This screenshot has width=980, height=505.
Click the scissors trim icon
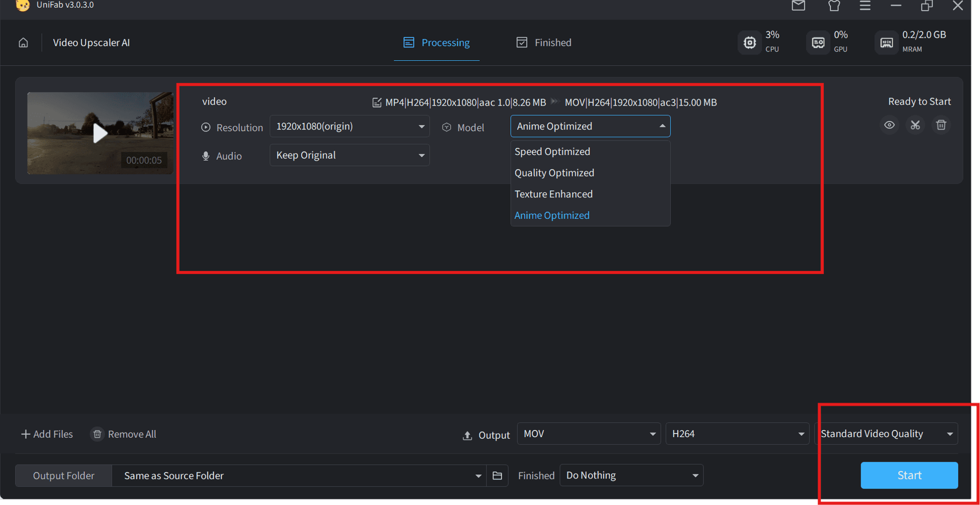click(x=915, y=125)
